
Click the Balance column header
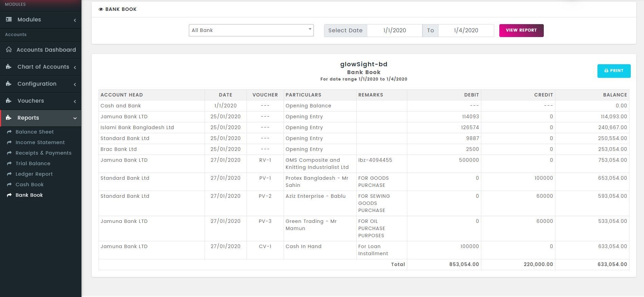click(592, 95)
